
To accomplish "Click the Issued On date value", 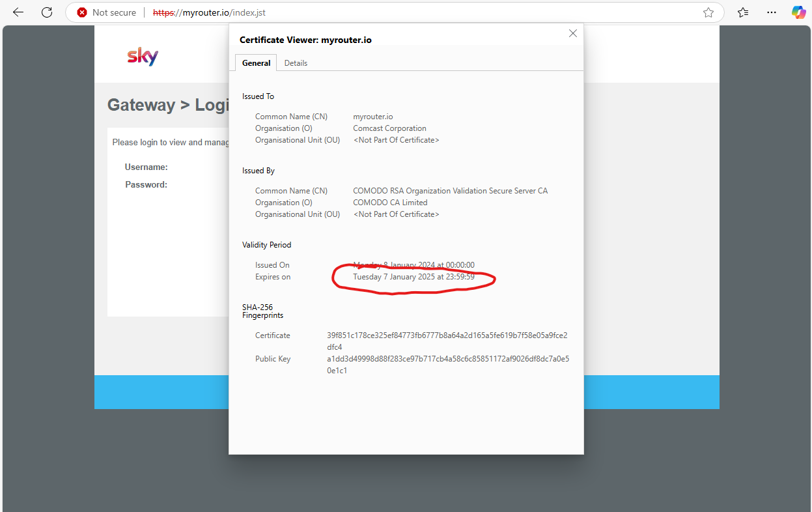I will click(x=413, y=265).
